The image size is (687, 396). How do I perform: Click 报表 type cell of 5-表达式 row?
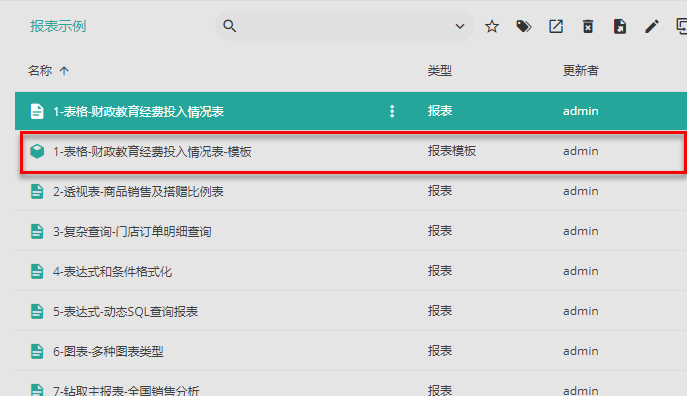[439, 311]
